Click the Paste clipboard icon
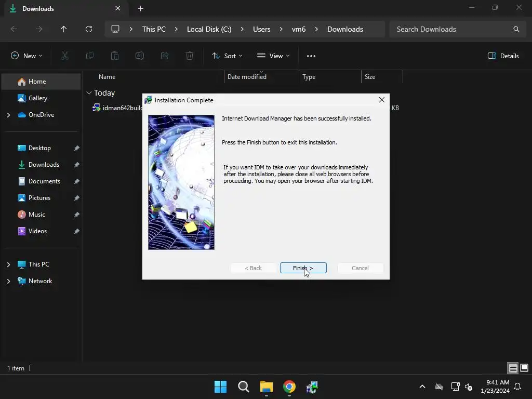Image resolution: width=532 pixels, height=399 pixels. pos(115,56)
